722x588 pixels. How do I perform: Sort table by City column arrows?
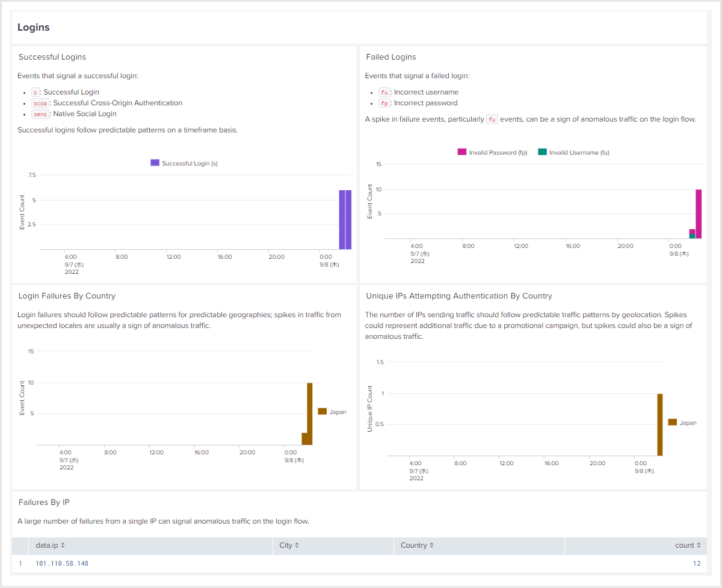pyautogui.click(x=297, y=545)
